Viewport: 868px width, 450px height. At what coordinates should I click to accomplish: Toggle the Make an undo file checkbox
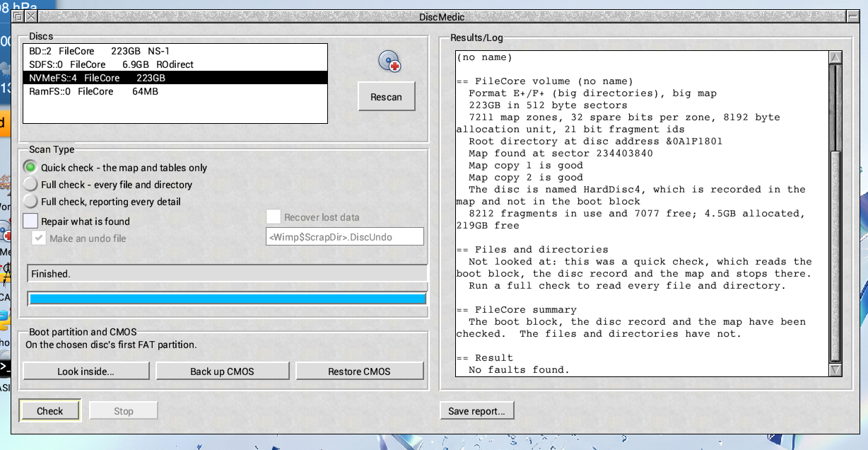coord(39,238)
